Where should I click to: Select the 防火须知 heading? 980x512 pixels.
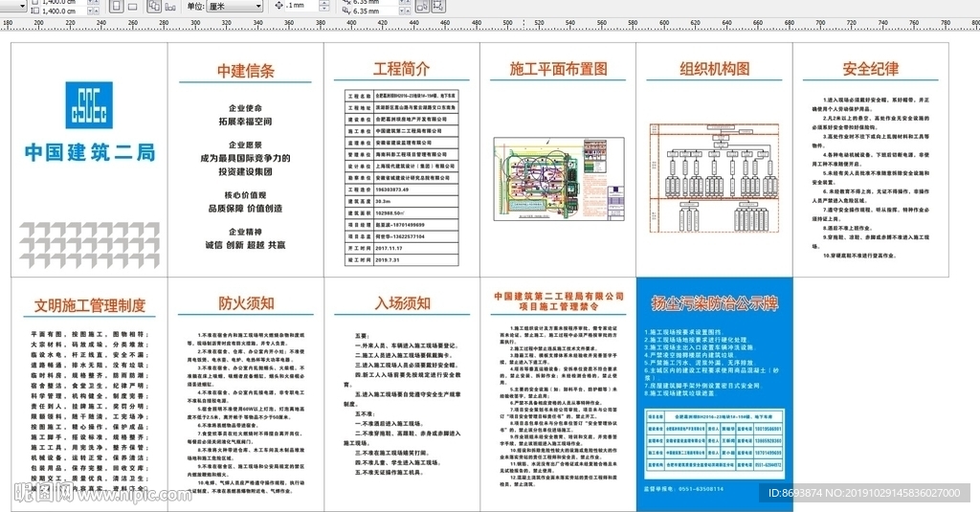[246, 303]
